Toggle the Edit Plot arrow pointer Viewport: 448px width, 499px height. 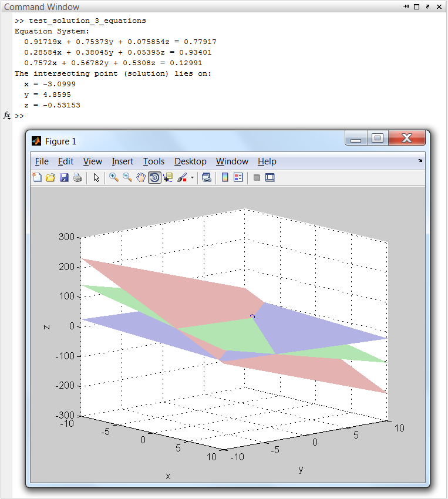tap(96, 178)
